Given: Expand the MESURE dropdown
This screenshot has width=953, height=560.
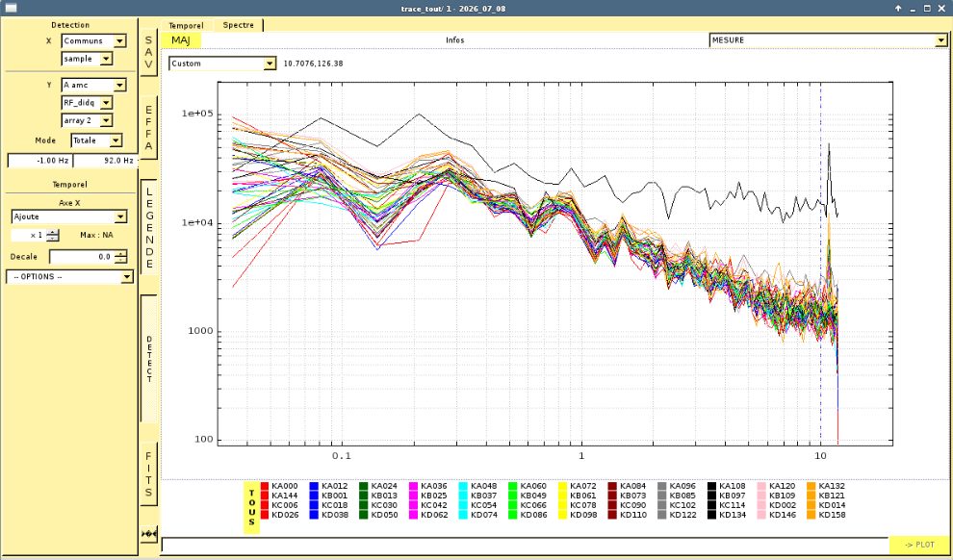Looking at the screenshot, I should [x=828, y=40].
